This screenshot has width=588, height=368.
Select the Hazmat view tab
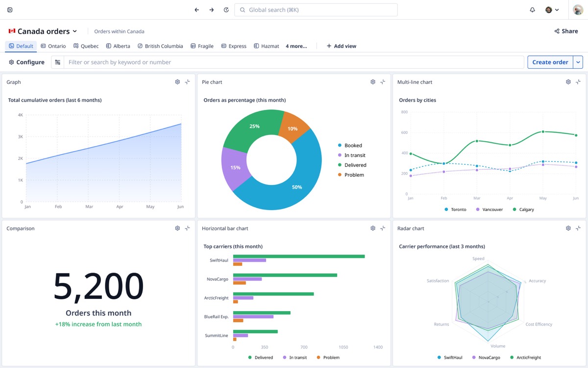[x=267, y=46]
